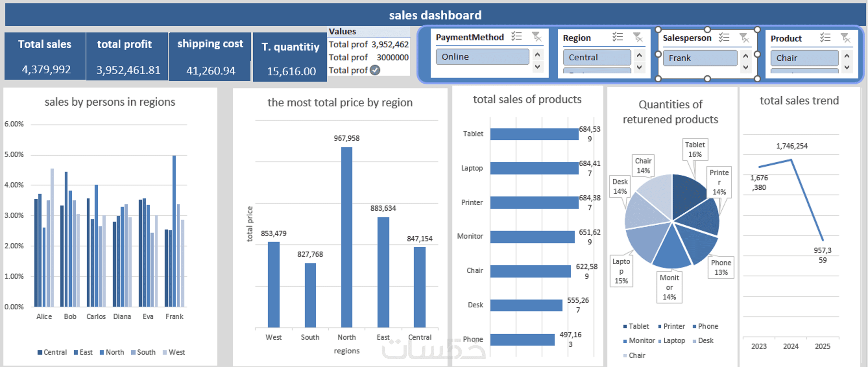Select Frank in Salesperson slicer

click(x=700, y=58)
